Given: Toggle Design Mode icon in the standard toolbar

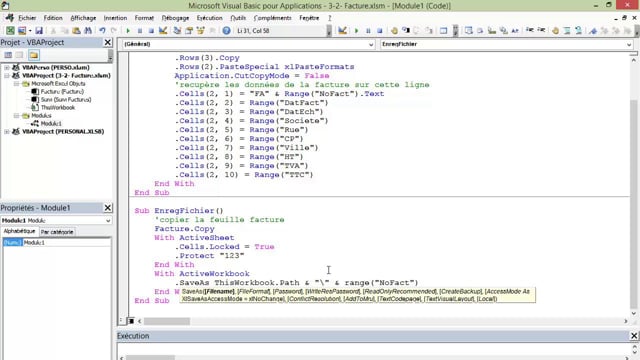Looking at the screenshot, I should point(163,31).
